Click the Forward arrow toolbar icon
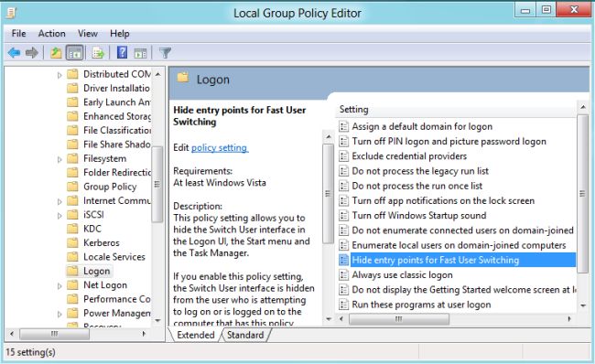This screenshot has height=364, width=595. [x=32, y=53]
